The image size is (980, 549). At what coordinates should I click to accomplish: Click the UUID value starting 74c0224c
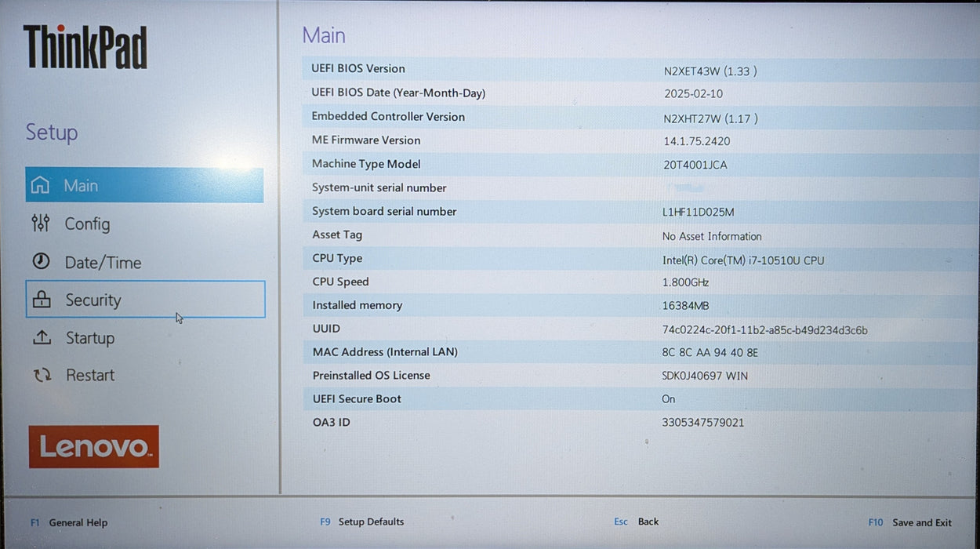pos(765,330)
